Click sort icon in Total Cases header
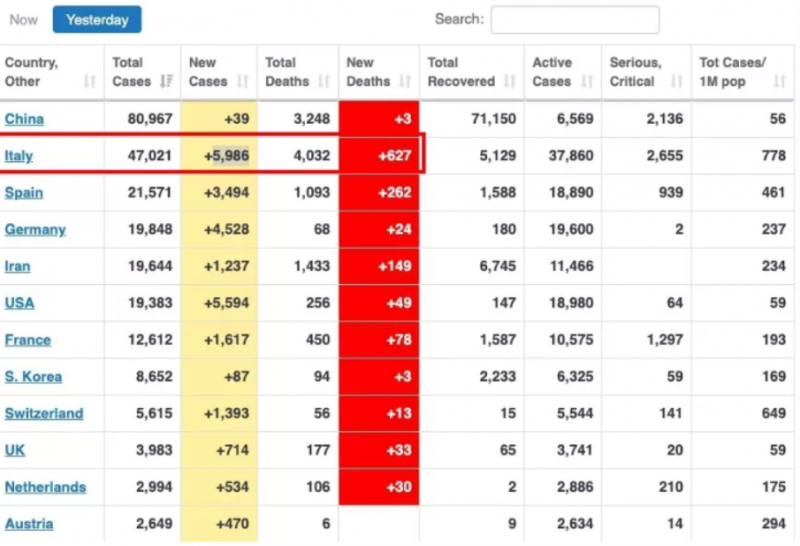The height and width of the screenshot is (546, 800). pyautogui.click(x=166, y=82)
